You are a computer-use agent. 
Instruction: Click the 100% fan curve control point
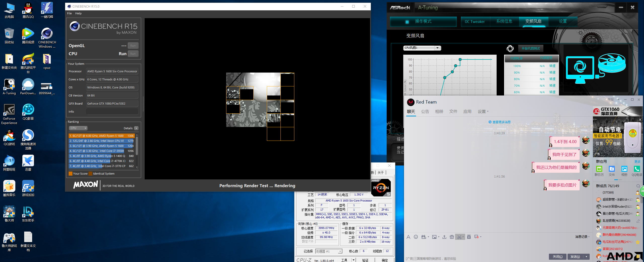coord(460,59)
